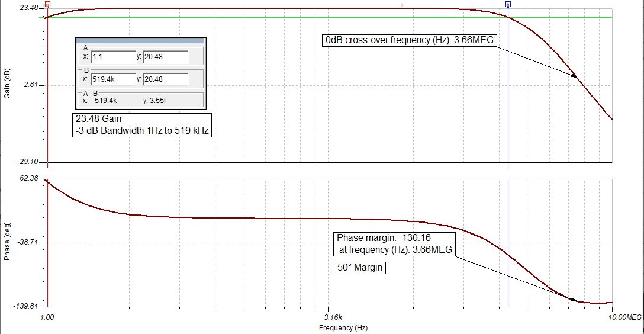This screenshot has width=644, height=334.
Task: Select the 50° Margin label
Action: coord(360,268)
